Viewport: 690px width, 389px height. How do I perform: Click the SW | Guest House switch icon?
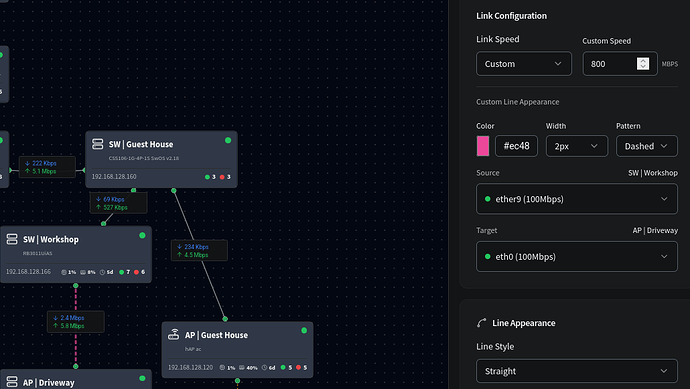[98, 144]
